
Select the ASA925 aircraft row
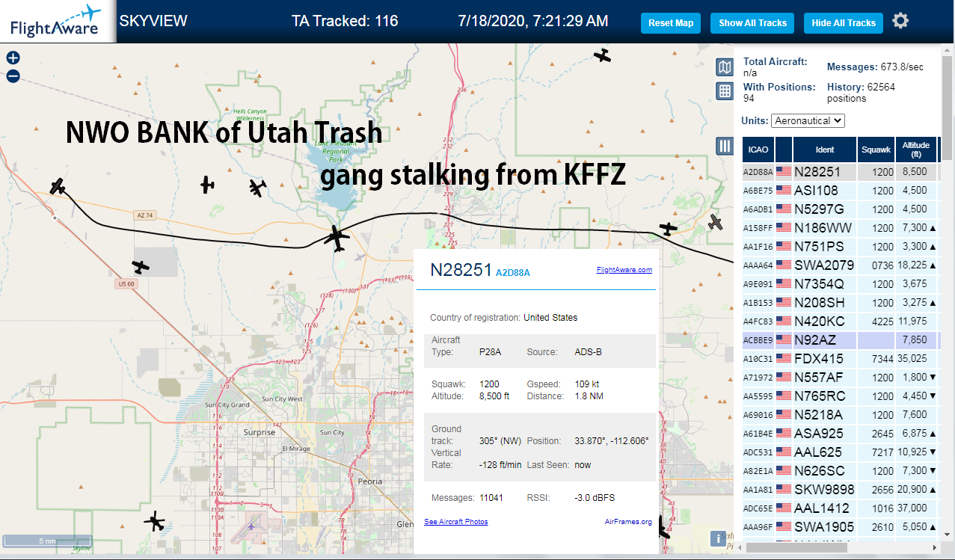(841, 433)
